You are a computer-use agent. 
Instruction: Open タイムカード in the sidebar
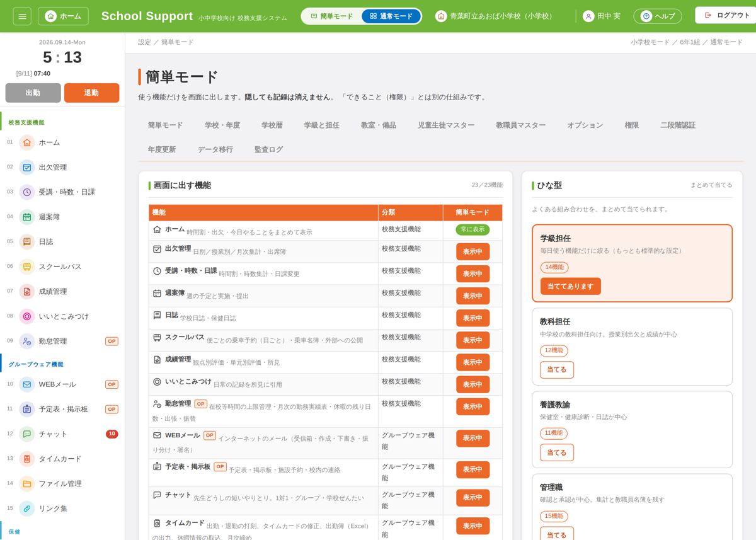62,459
